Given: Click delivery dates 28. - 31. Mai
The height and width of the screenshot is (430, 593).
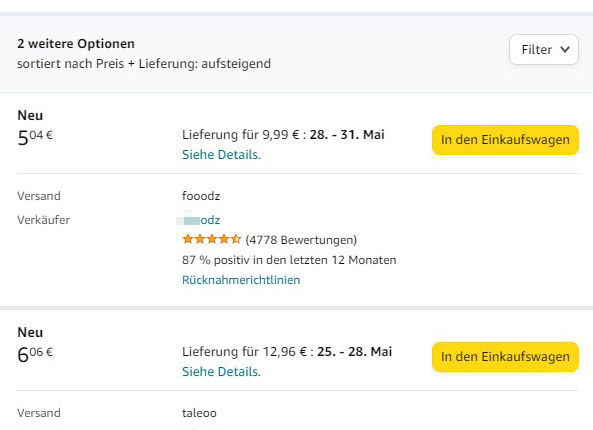Looking at the screenshot, I should pyautogui.click(x=347, y=135).
